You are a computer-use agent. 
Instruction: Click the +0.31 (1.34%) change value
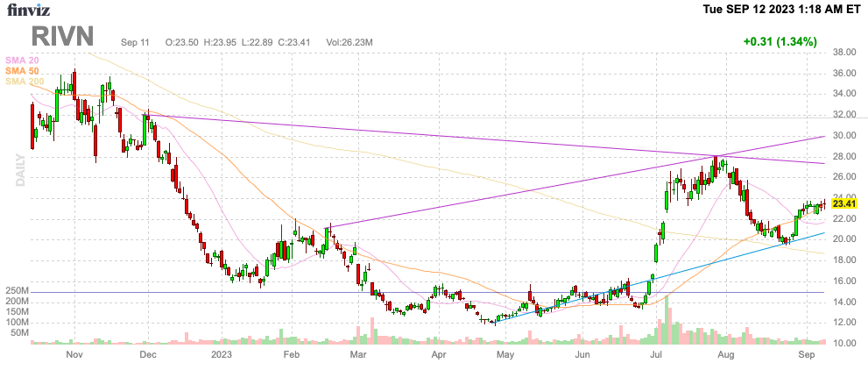780,41
